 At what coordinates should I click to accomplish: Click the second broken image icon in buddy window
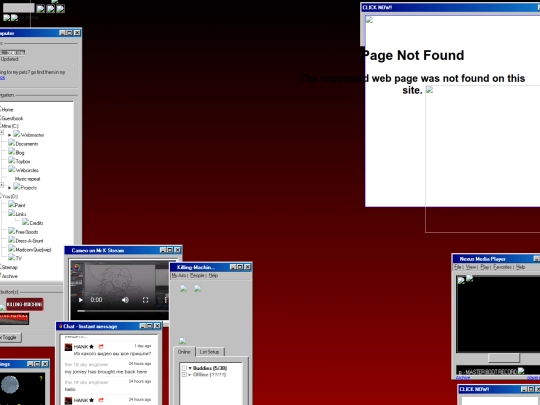click(197, 288)
